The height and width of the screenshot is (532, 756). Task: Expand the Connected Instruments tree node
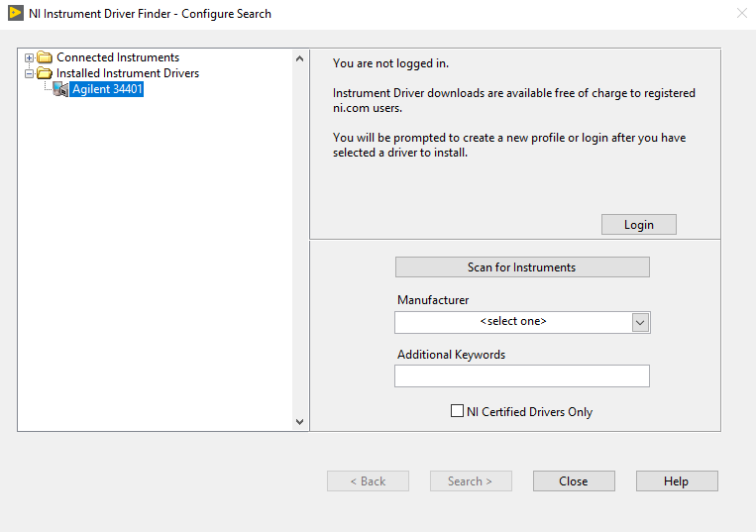[x=30, y=57]
